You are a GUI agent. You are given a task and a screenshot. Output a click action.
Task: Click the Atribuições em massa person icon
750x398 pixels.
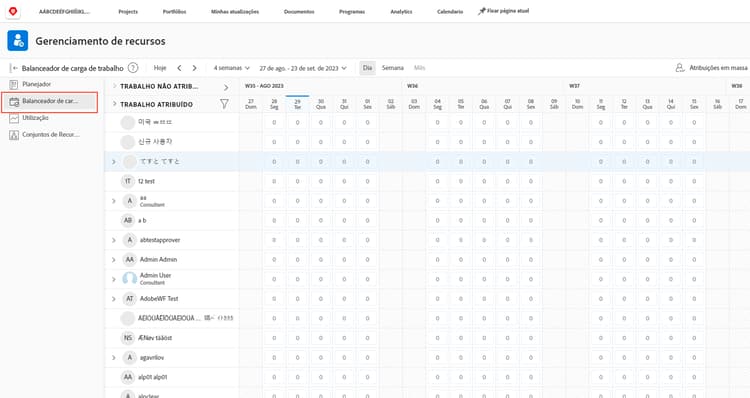point(680,68)
